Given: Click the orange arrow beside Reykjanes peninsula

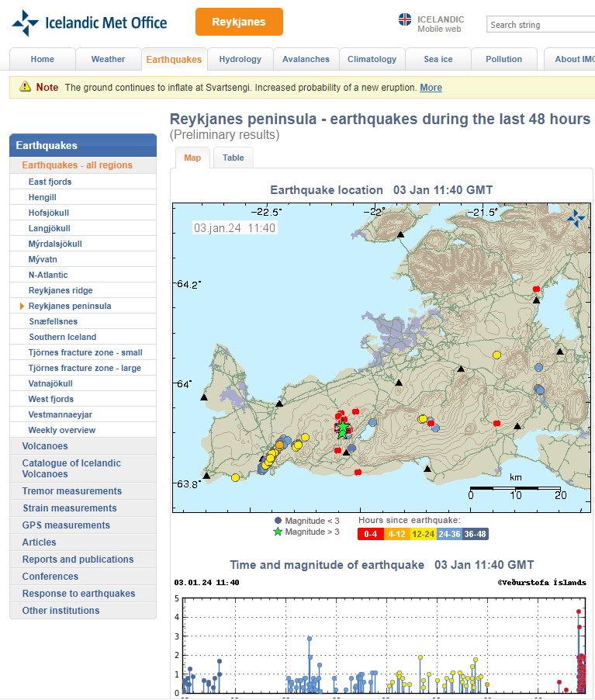Looking at the screenshot, I should click(x=22, y=306).
